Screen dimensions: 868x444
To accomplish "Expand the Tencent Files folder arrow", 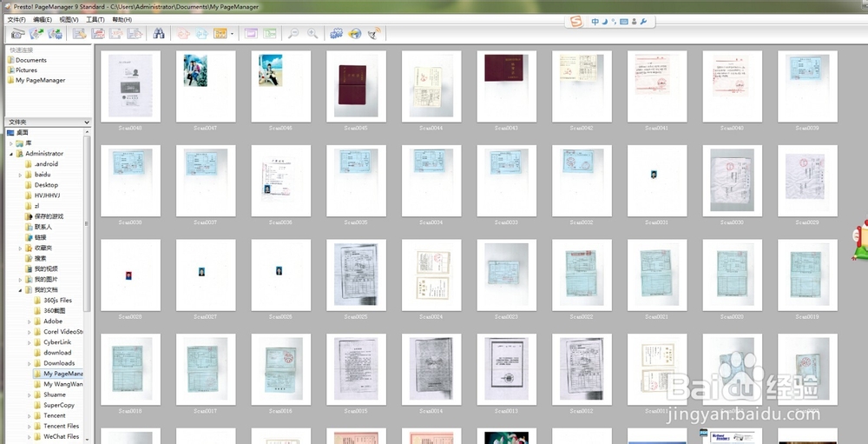I will click(x=30, y=427).
